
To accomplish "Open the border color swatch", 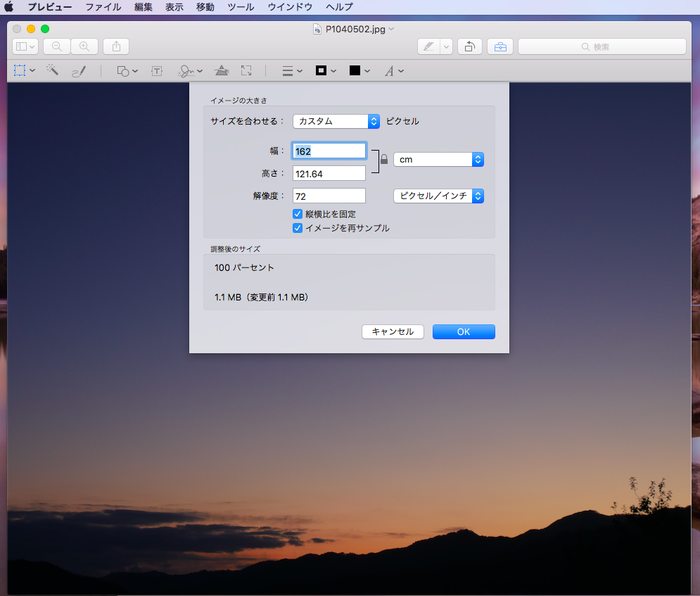I will tap(326, 70).
